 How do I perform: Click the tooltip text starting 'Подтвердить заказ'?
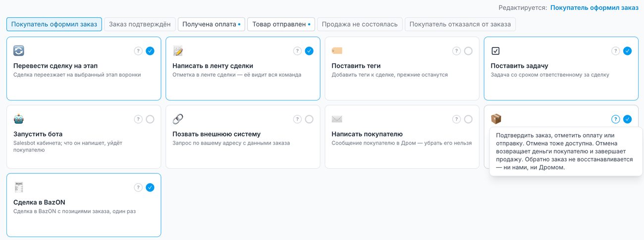[x=564, y=151]
